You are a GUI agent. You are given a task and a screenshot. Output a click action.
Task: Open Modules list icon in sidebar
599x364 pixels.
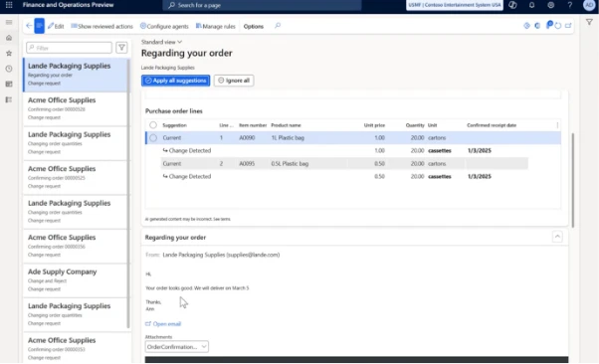pos(9,99)
